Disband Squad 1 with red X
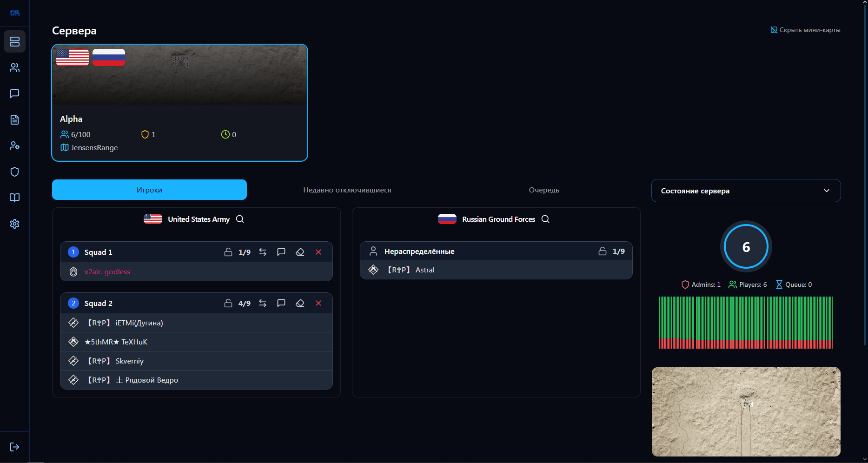868x463 pixels. click(318, 252)
